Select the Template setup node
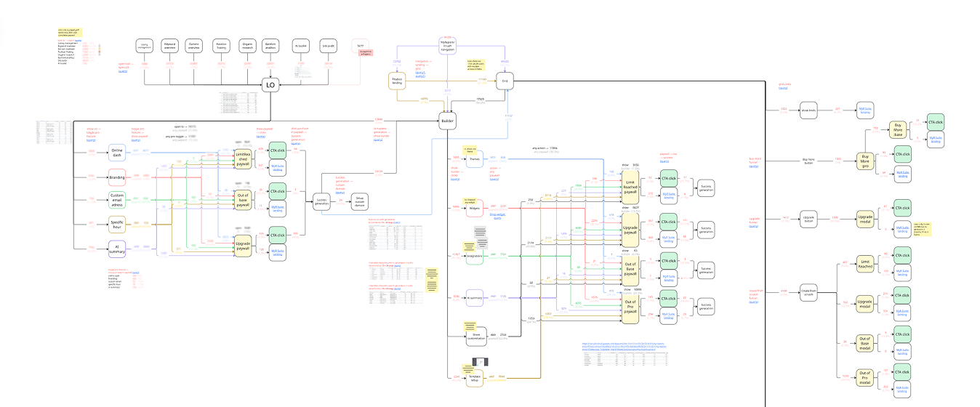Screen dimensions: 980x407 (475, 377)
